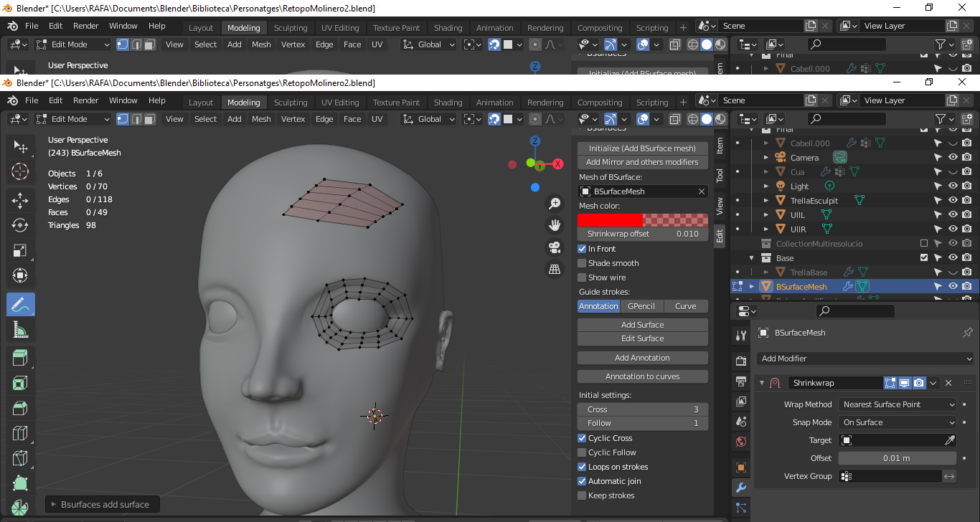Viewport: 980px width, 522px height.
Task: Select the GPencil guide strokes option
Action: point(641,306)
